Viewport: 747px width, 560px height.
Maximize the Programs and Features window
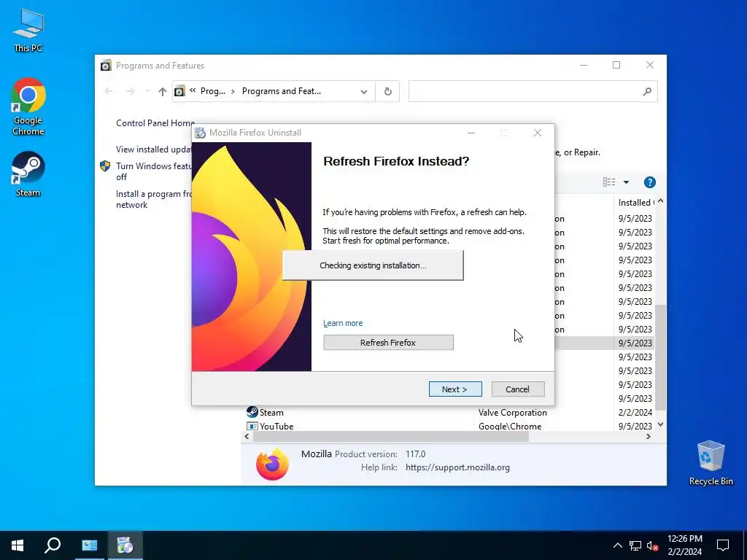[616, 65]
